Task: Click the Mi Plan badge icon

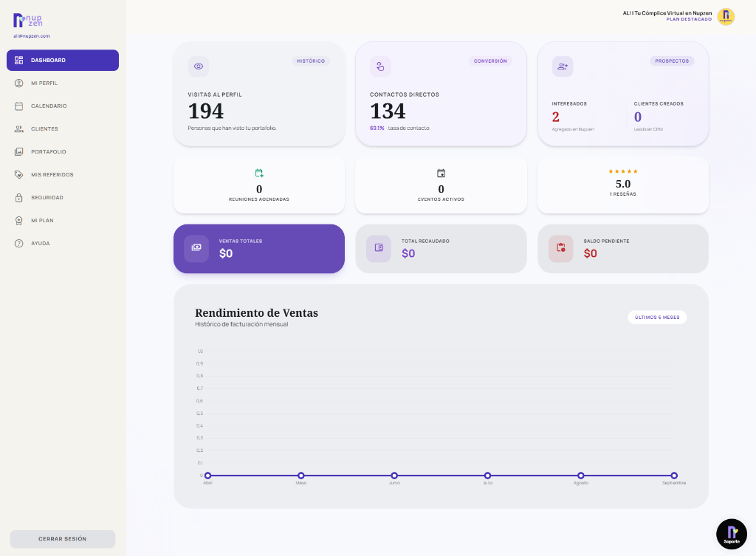Action: [x=18, y=220]
